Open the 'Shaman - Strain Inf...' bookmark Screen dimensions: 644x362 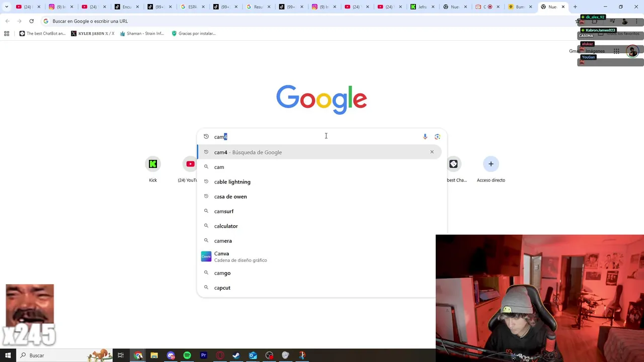pyautogui.click(x=142, y=34)
